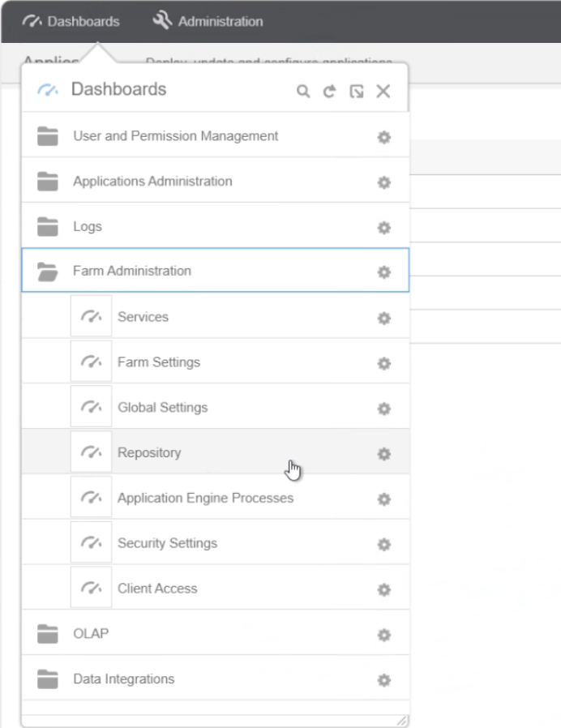Click the Services dashboard gauge icon
Image resolution: width=561 pixels, height=728 pixels.
click(91, 316)
